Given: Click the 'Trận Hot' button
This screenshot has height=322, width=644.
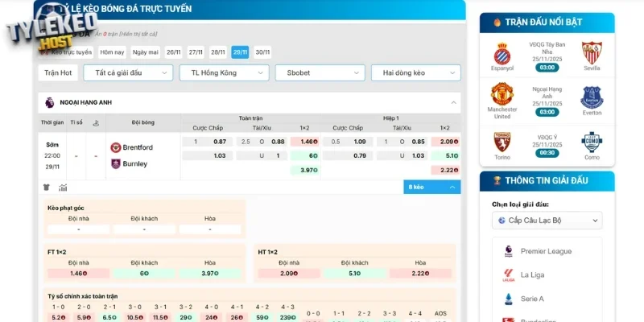Looking at the screenshot, I should [x=58, y=72].
